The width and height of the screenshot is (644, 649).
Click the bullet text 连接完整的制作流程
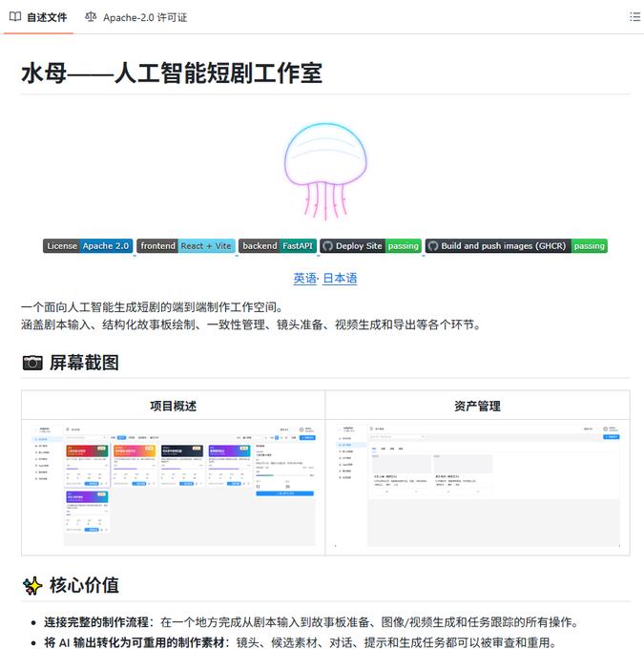(96, 622)
